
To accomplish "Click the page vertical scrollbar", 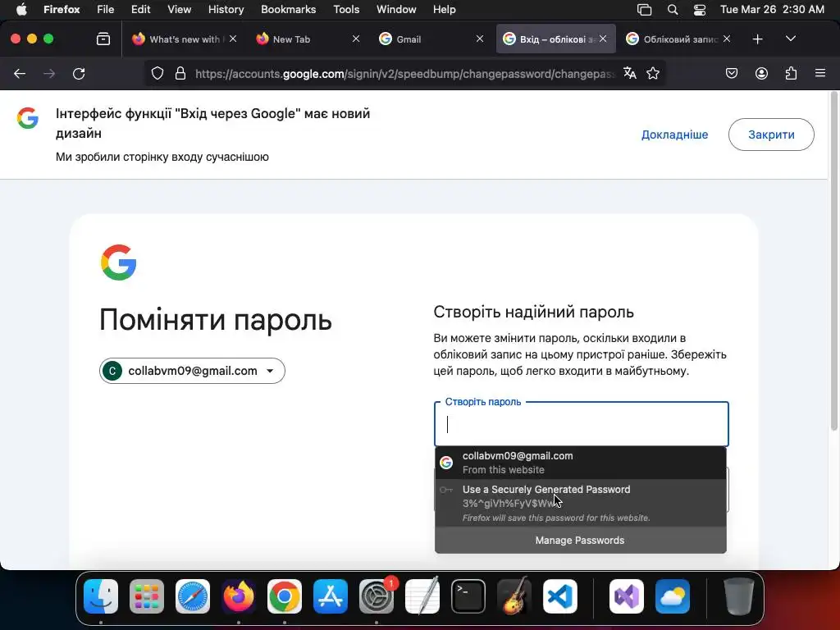I will click(x=833, y=261).
